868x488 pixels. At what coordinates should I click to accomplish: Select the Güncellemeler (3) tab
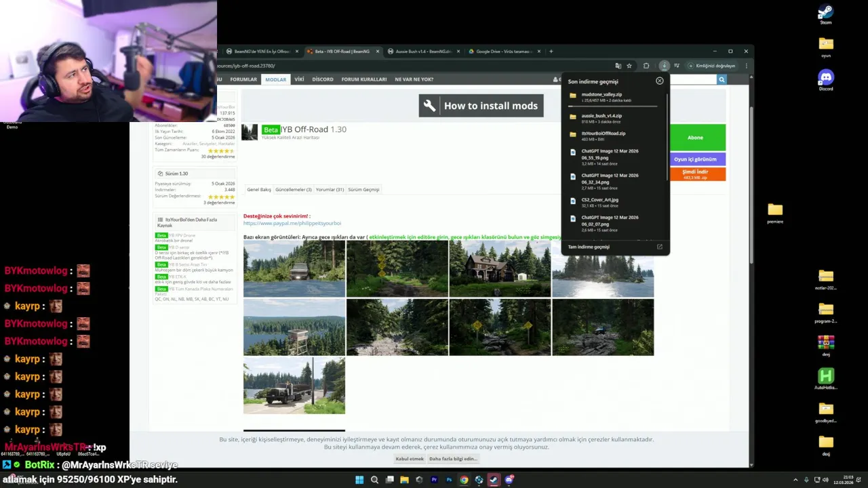coord(293,190)
